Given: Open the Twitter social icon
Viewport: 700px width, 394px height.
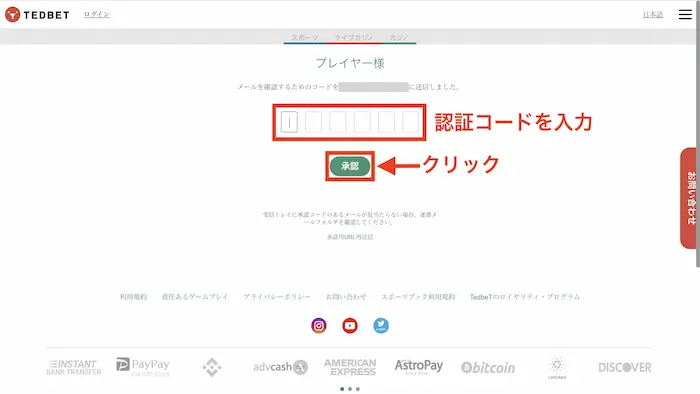Looking at the screenshot, I should (381, 326).
